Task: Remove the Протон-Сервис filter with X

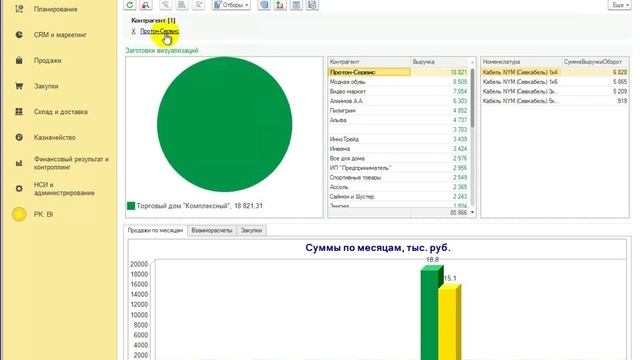Action: pos(133,31)
